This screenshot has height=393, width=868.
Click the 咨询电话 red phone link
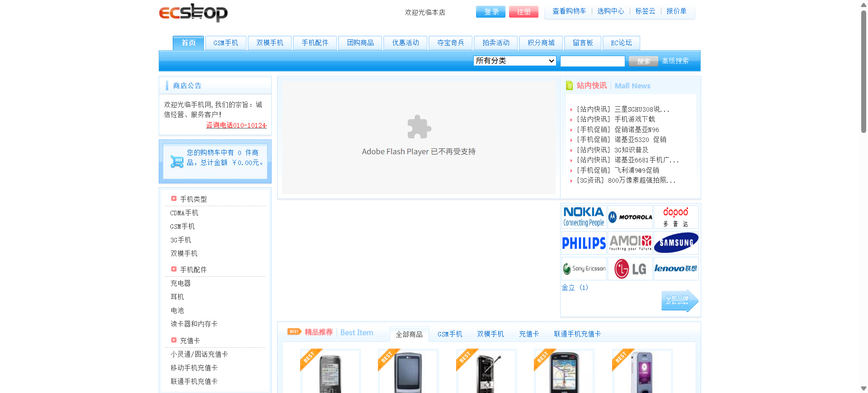[236, 125]
